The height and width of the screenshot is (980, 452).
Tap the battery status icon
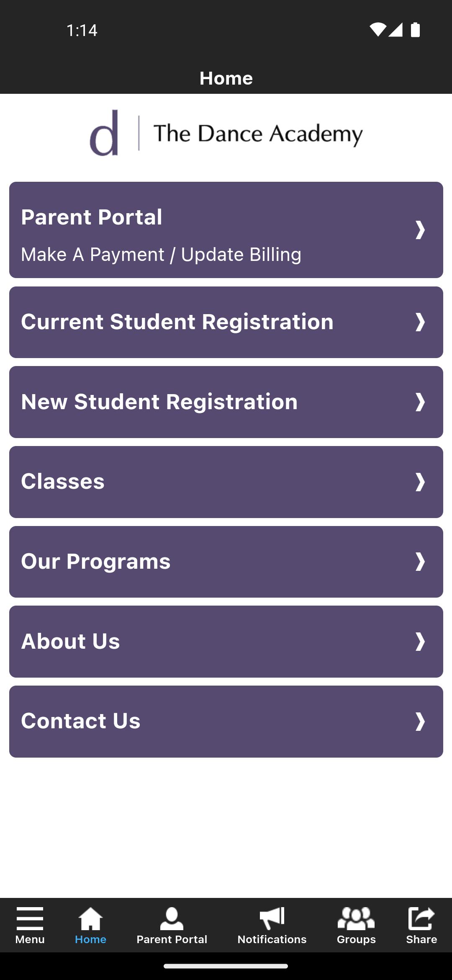[x=415, y=30]
